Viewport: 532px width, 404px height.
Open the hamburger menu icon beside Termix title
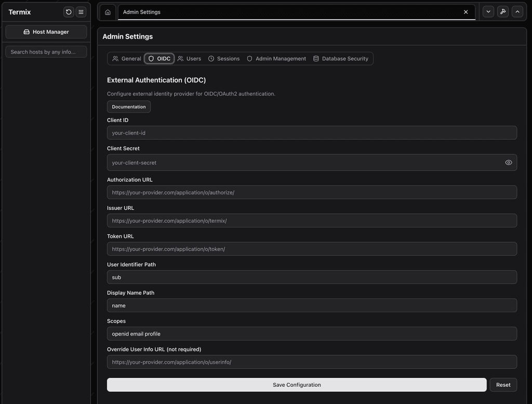[x=81, y=11]
